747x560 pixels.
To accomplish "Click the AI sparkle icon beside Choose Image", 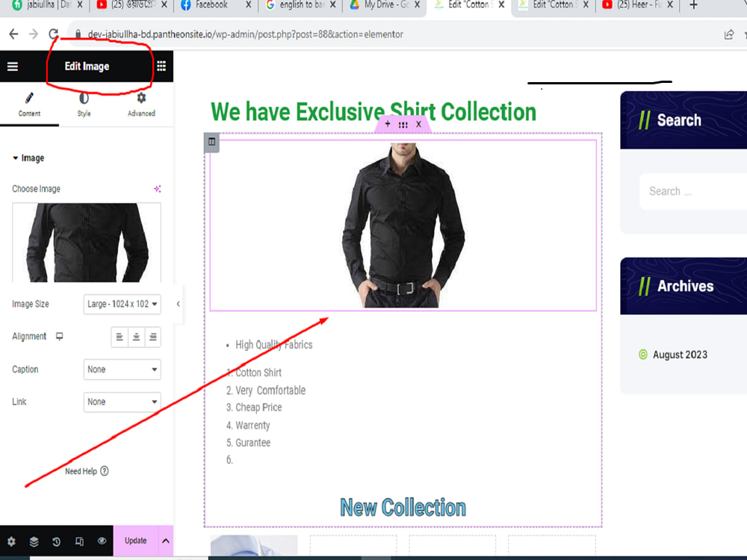I will pos(157,189).
